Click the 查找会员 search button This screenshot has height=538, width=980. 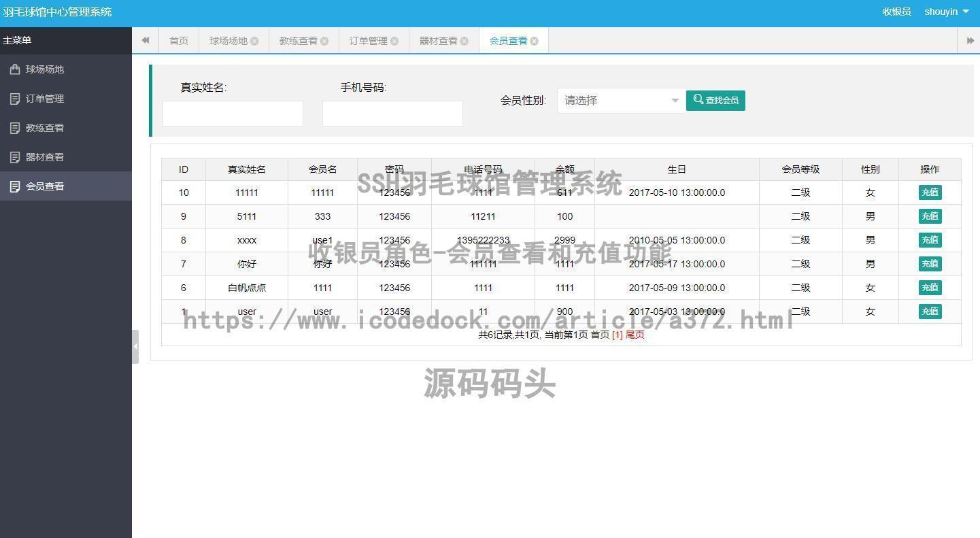click(x=715, y=100)
